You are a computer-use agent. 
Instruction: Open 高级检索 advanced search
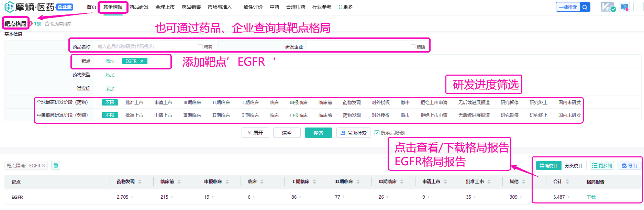coord(353,133)
